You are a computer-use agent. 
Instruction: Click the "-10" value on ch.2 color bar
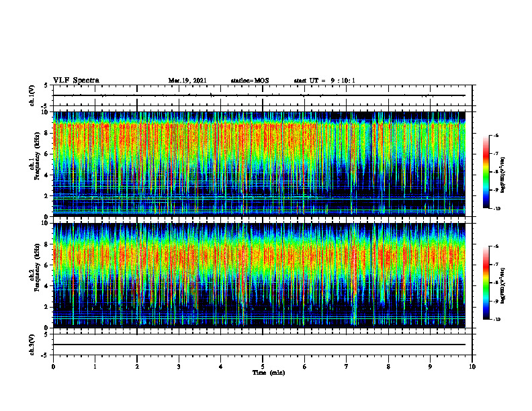coord(497,320)
